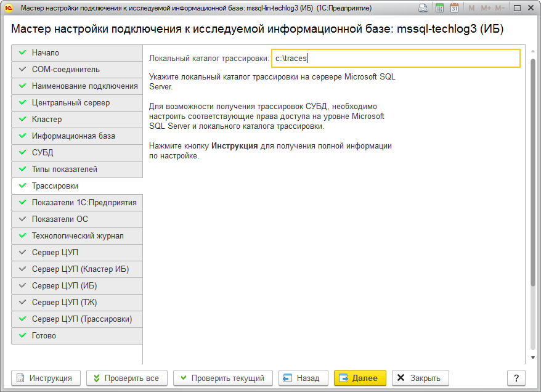Click the M memory button

pyautogui.click(x=471, y=9)
